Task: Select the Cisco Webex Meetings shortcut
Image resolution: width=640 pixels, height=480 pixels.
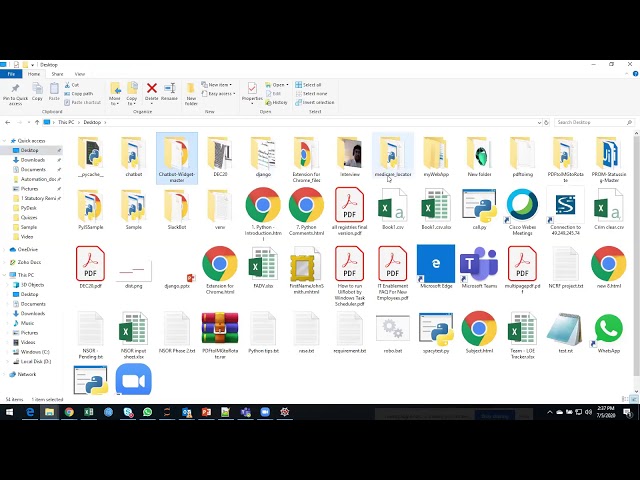Action: tap(522, 211)
